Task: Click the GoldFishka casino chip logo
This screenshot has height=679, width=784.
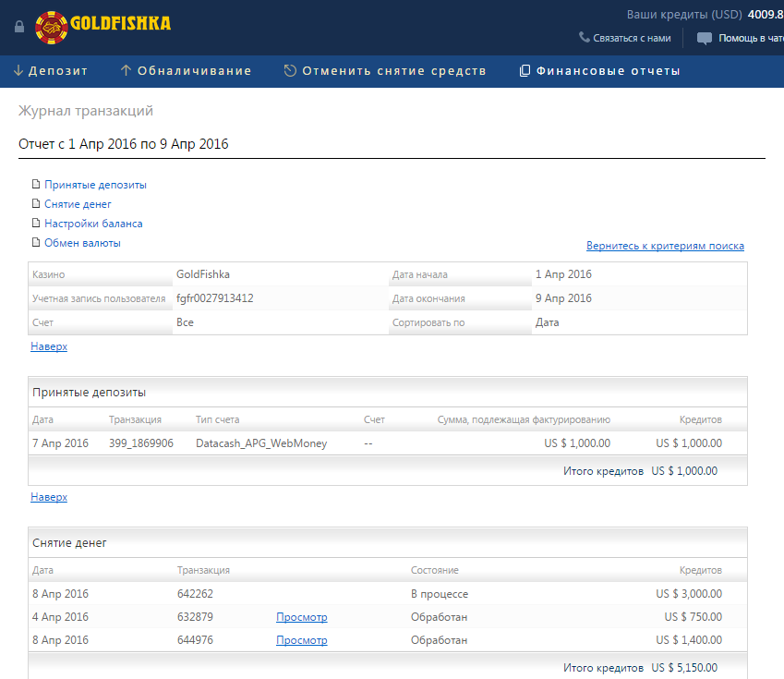Action: pos(52,27)
